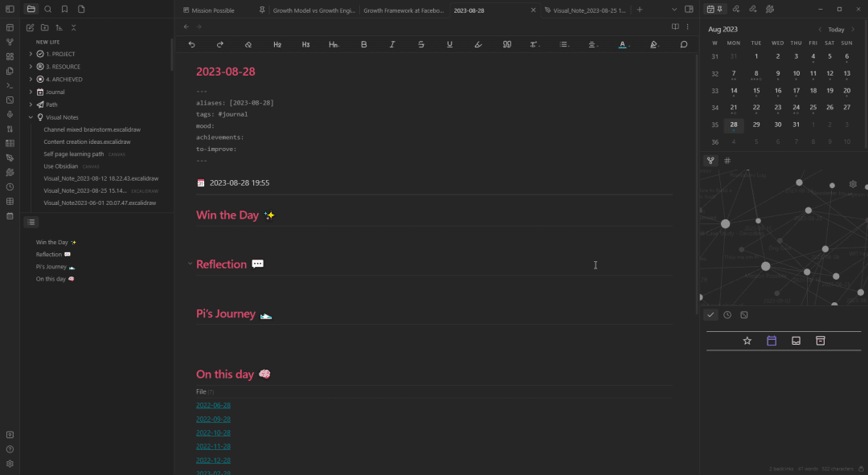
Task: Click the undo arrow in toolbar
Action: pos(191,45)
